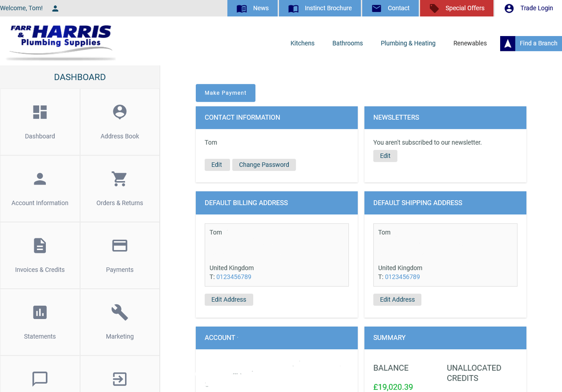Click the profile icon beside Welcome, Tom
This screenshot has height=392, width=562.
pos(55,8)
